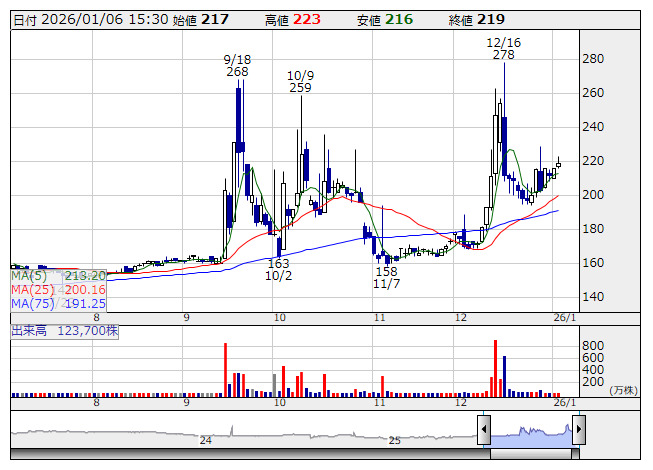Click the MA(5) legend label
Viewport: 653px width, 470px height.
[x=29, y=275]
